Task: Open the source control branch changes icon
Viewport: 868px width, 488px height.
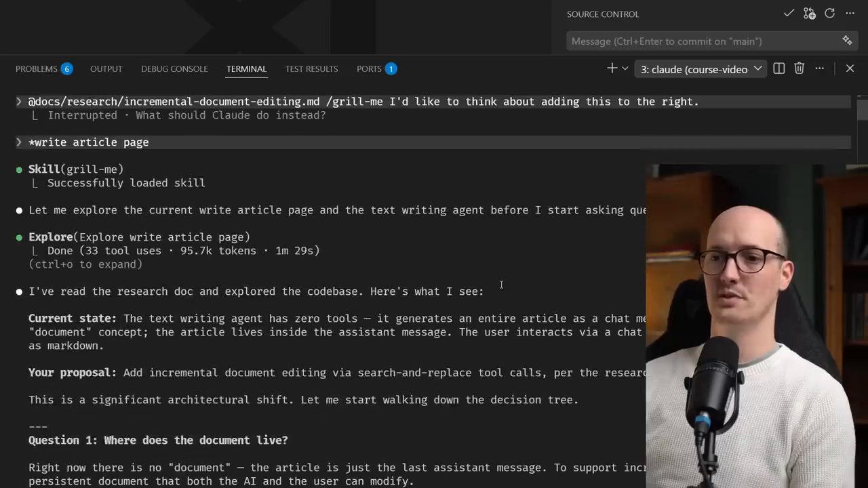Action: pyautogui.click(x=809, y=14)
